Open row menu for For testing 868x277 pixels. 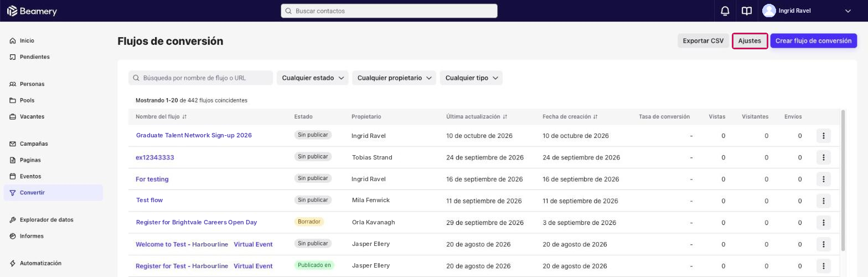824,179
